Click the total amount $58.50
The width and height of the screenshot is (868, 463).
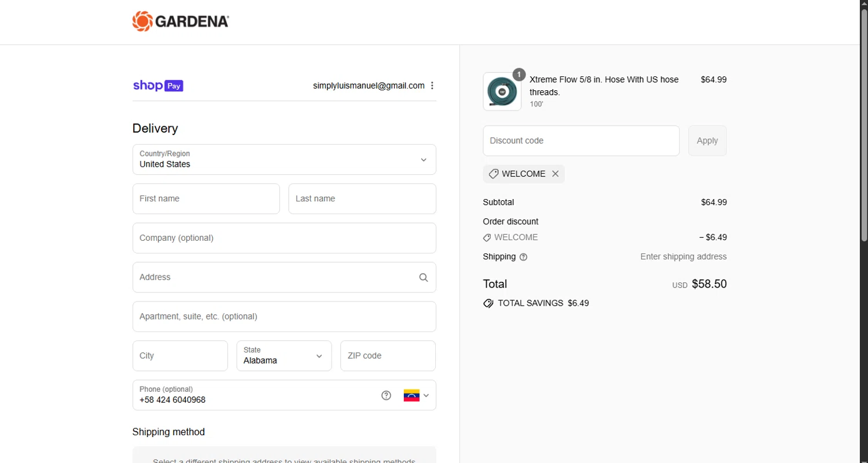709,284
